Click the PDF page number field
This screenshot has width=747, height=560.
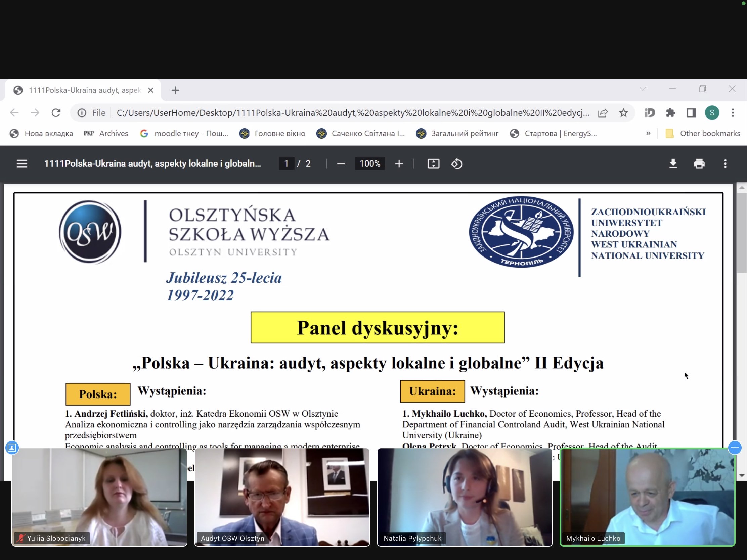point(287,164)
